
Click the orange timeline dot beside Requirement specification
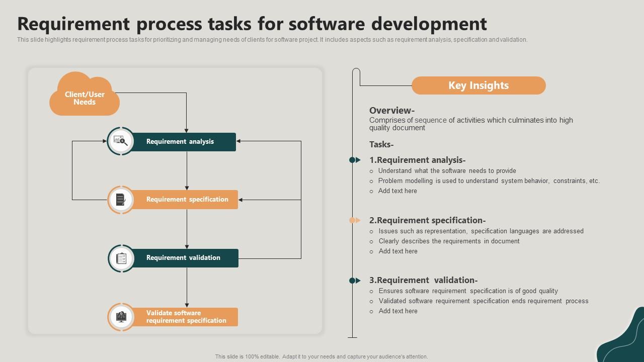(352, 220)
